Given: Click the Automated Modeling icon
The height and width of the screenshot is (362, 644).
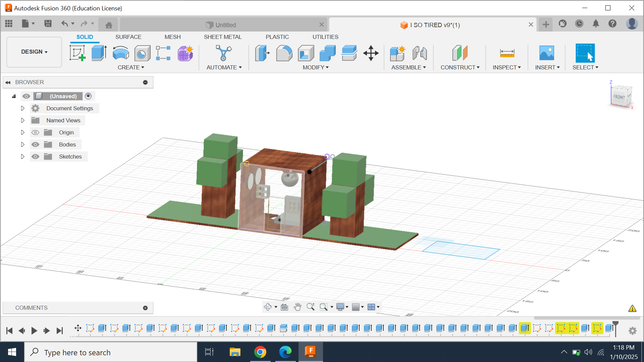Looking at the screenshot, I should [x=223, y=53].
